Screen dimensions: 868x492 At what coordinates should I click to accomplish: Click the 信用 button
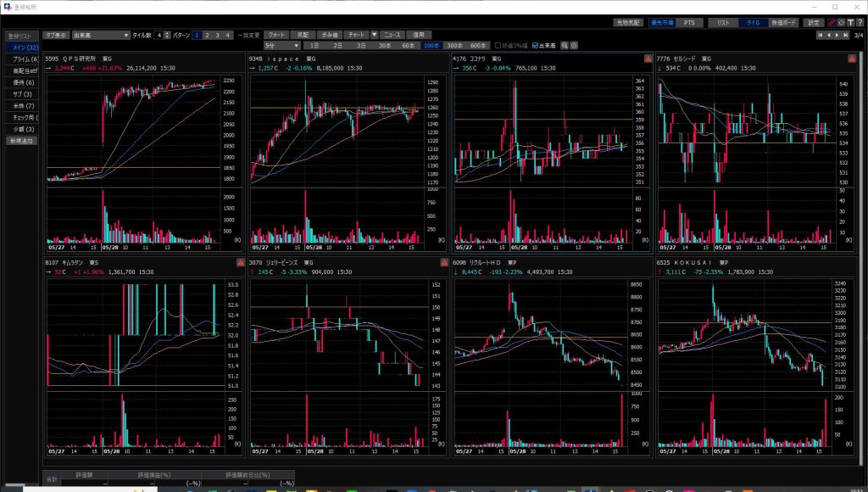click(419, 35)
